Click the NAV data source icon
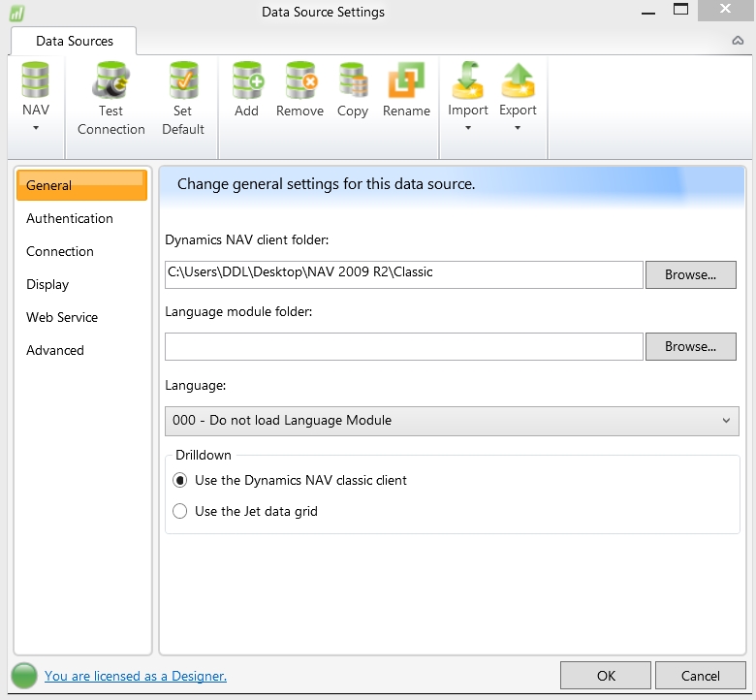756x700 pixels. coord(35,80)
